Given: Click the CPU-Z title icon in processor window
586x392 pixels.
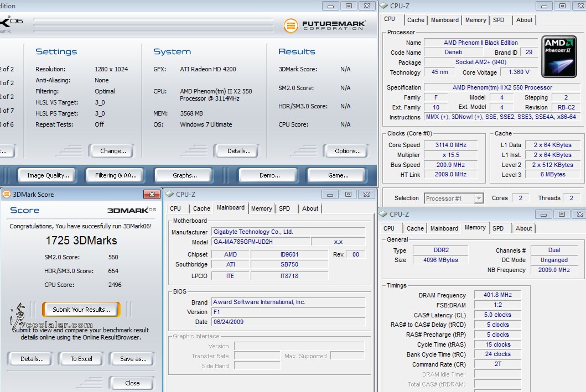Looking at the screenshot, I should point(384,6).
